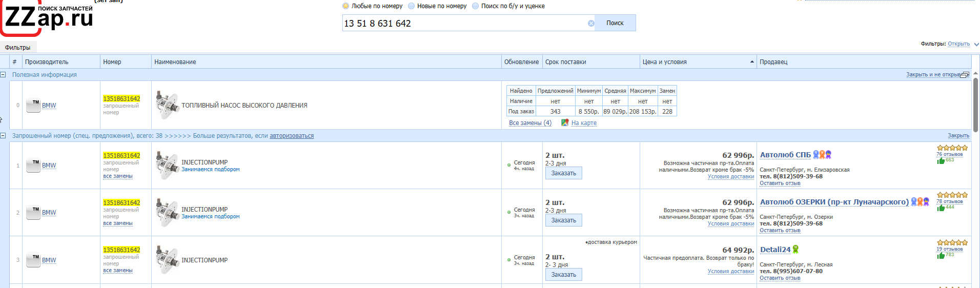Click Закрыть link in the requested number section
Viewport: 980px width, 288px height.
[x=958, y=136]
